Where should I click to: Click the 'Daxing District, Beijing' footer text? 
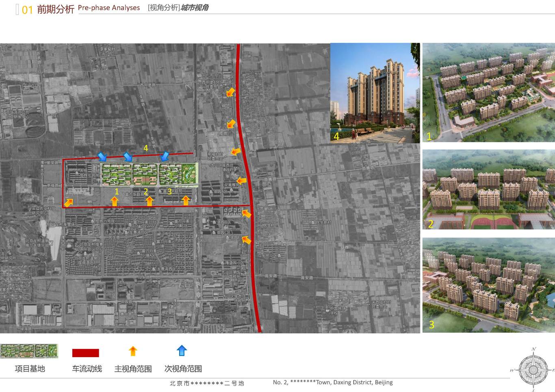click(363, 382)
